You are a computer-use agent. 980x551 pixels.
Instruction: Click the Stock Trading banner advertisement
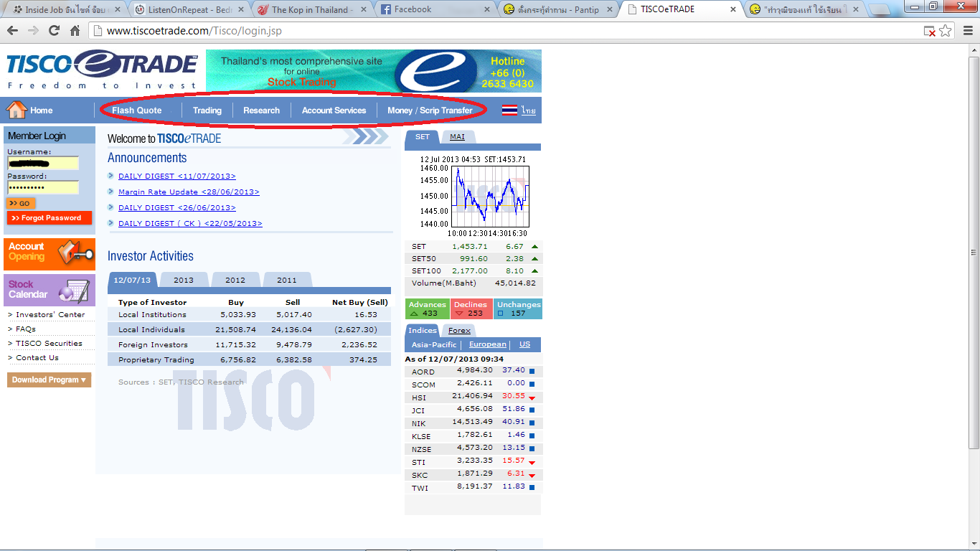pos(374,71)
